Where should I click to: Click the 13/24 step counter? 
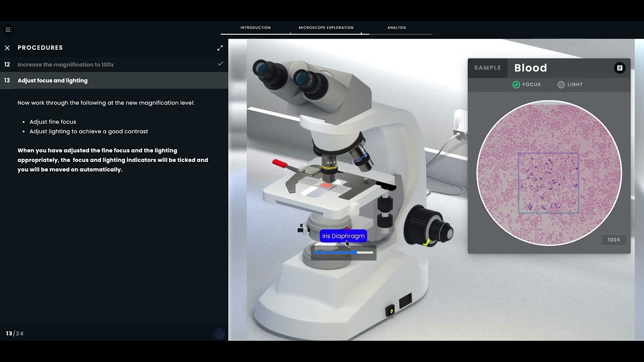(15, 333)
